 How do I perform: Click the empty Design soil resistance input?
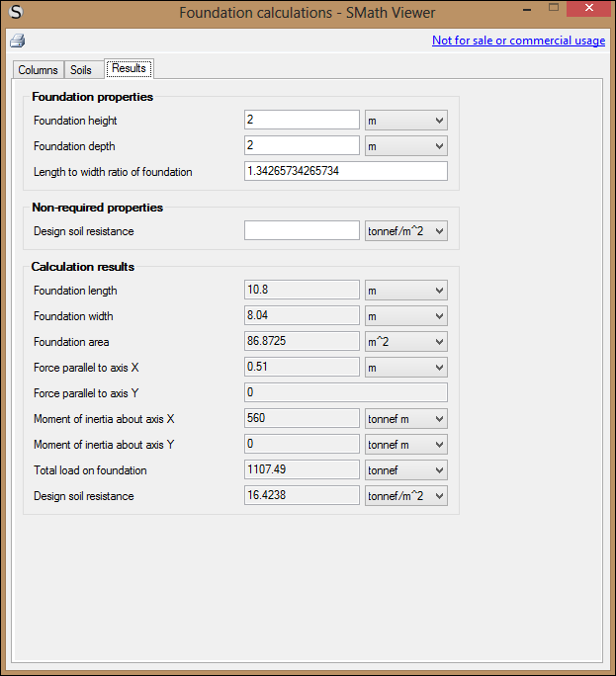(x=302, y=230)
